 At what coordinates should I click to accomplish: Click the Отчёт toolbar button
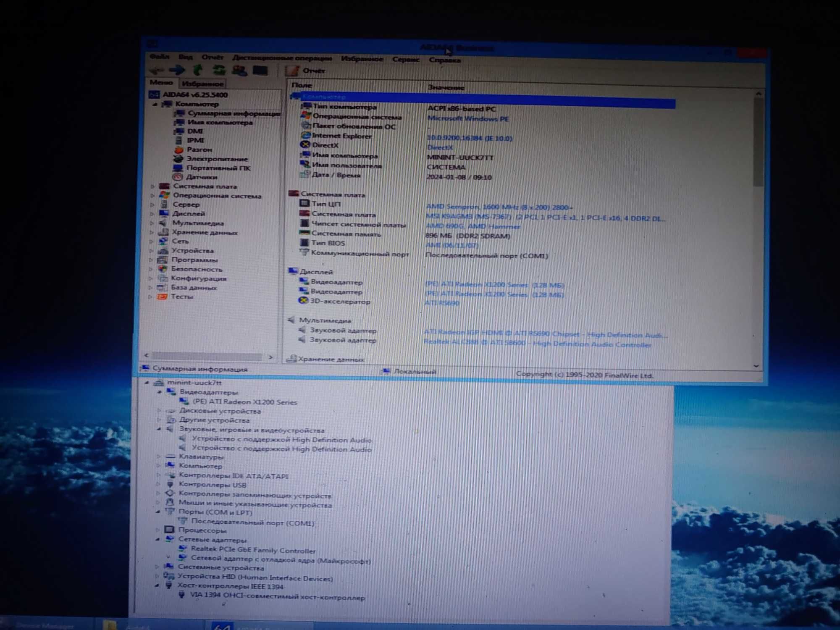click(x=305, y=71)
